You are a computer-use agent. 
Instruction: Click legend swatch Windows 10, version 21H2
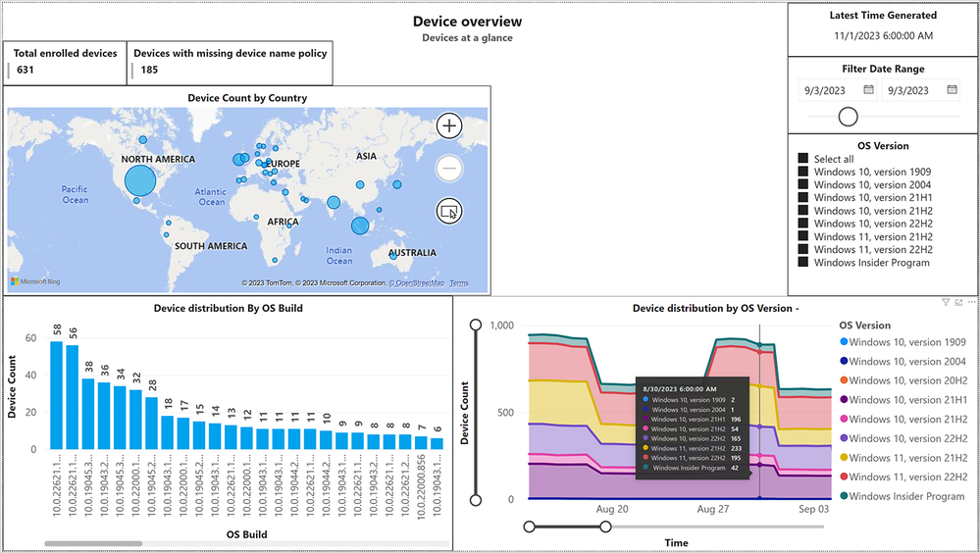point(844,419)
